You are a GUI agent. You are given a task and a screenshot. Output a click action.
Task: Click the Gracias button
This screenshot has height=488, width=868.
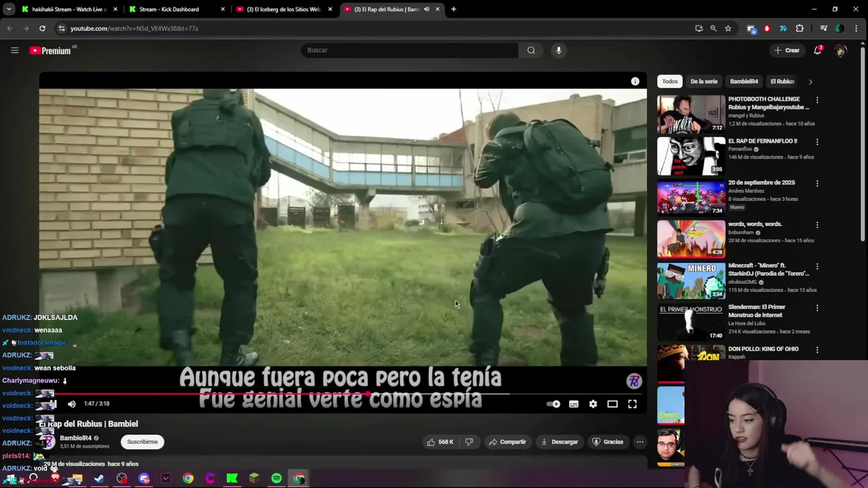pos(608,442)
